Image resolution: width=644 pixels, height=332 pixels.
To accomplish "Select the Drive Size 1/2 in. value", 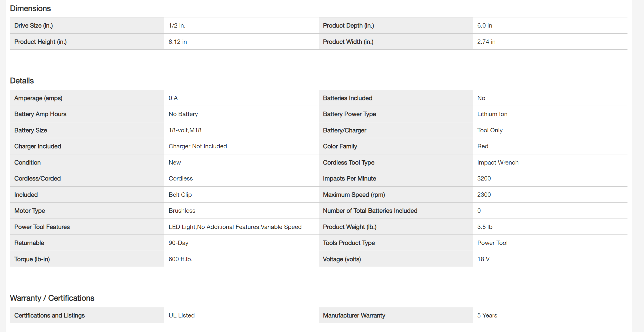I will (x=177, y=26).
